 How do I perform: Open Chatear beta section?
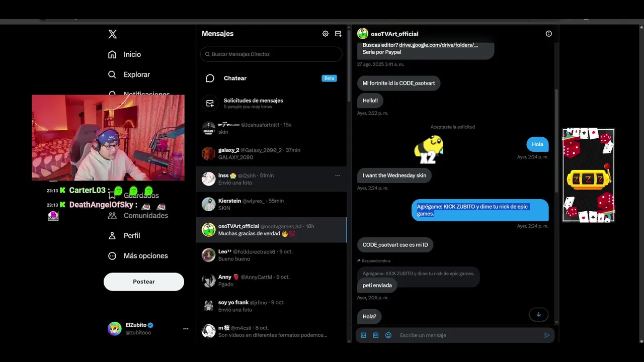(271, 78)
